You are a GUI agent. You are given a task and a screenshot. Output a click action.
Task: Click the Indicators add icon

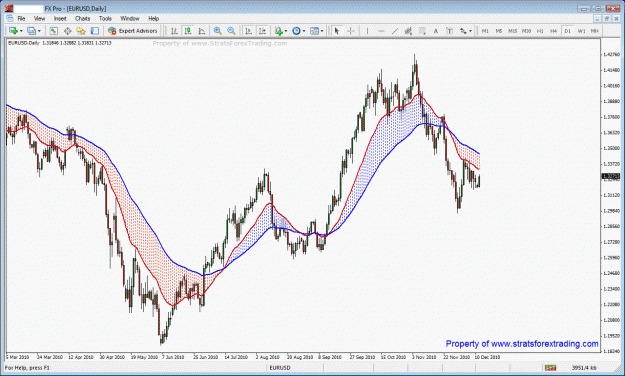[279, 31]
